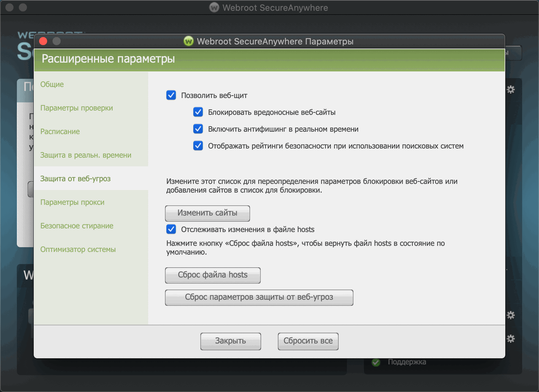Uncheck Отслеживать изменения в файле hosts

(171, 229)
